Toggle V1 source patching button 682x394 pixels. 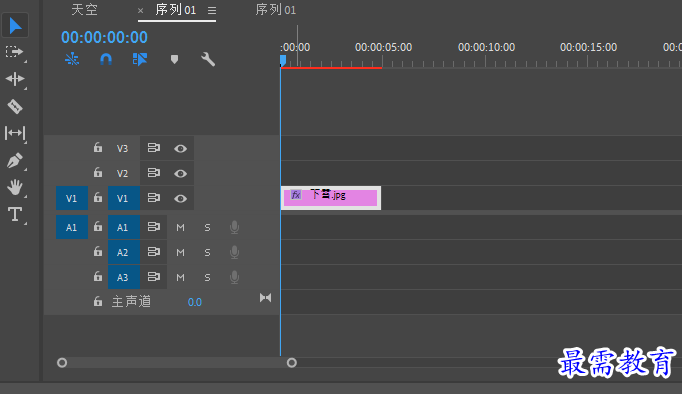72,198
